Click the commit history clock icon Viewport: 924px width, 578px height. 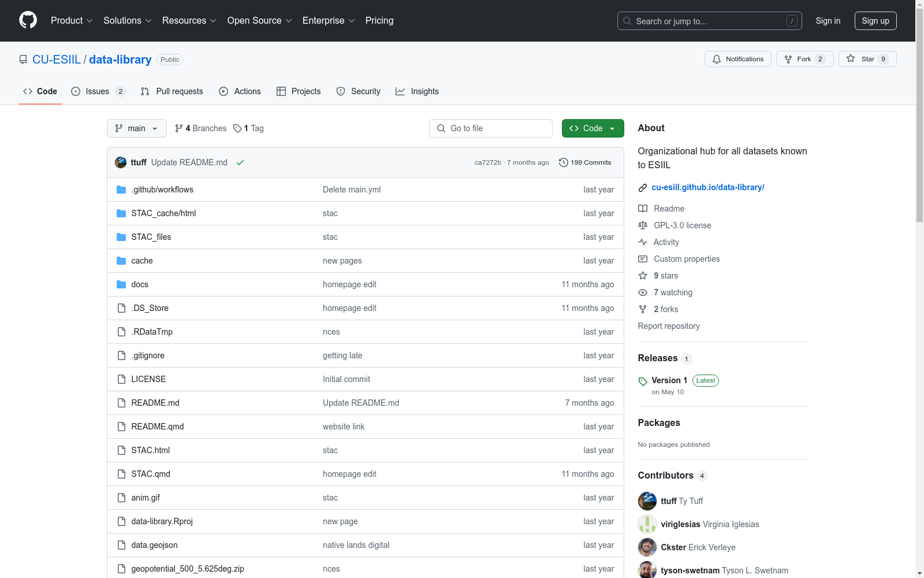coord(564,162)
